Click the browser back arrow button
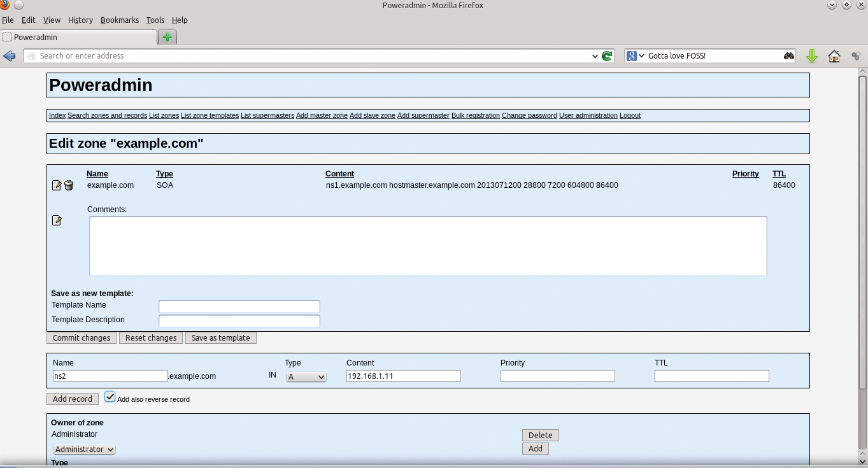The width and height of the screenshot is (868, 468). pos(10,56)
